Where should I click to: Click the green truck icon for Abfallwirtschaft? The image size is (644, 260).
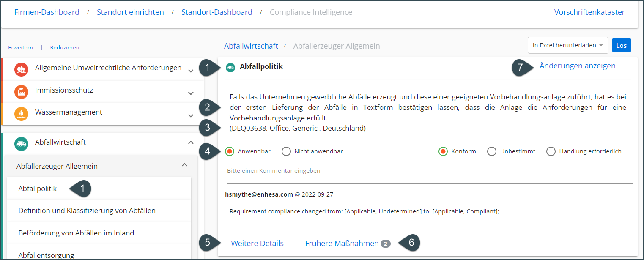coord(21,144)
